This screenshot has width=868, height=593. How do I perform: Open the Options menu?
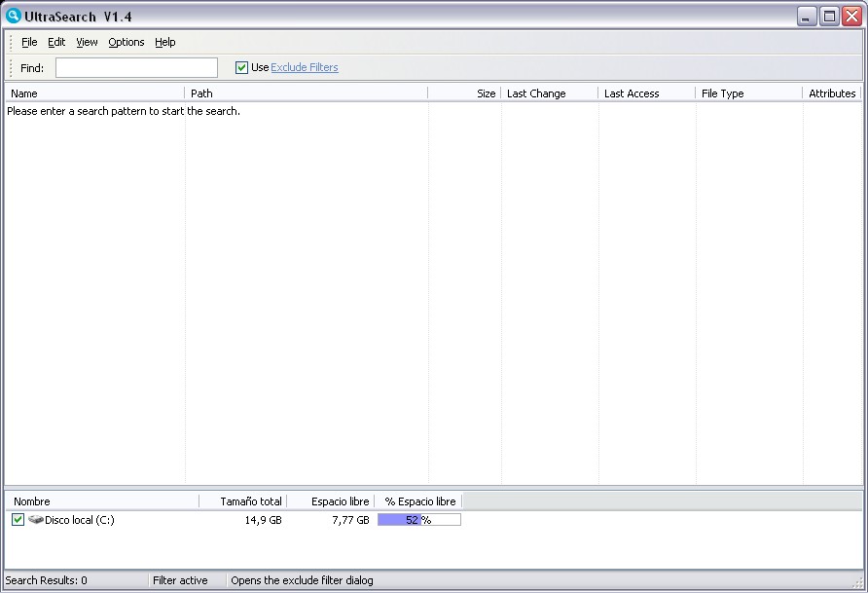[127, 42]
